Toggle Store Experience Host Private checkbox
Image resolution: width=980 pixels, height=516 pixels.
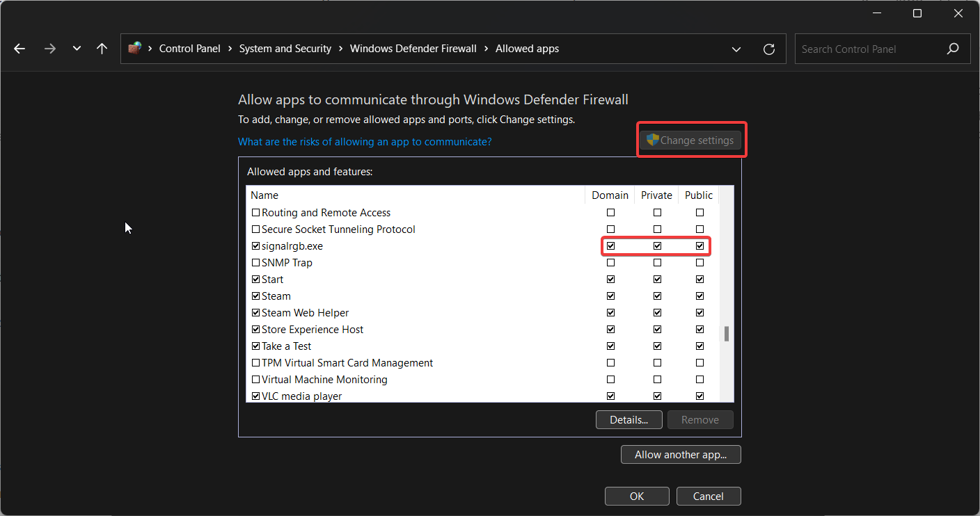657,330
